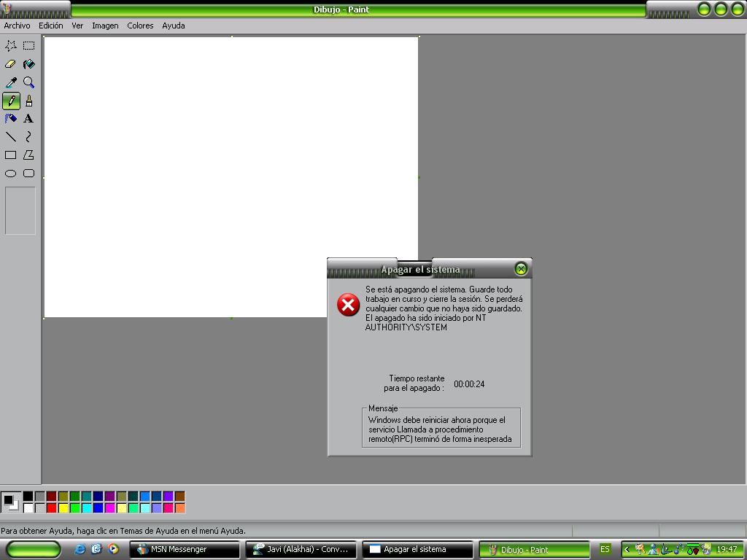This screenshot has height=560, width=747.
Task: Choose the orange color swatch
Action: click(179, 508)
